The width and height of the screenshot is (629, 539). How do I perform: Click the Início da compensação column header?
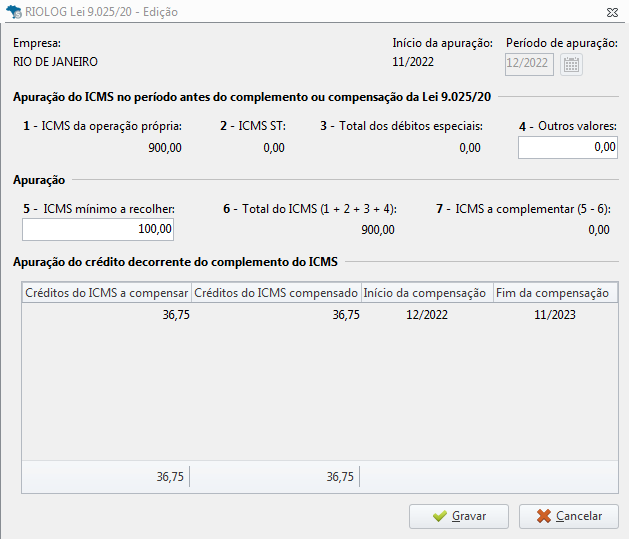(427, 293)
